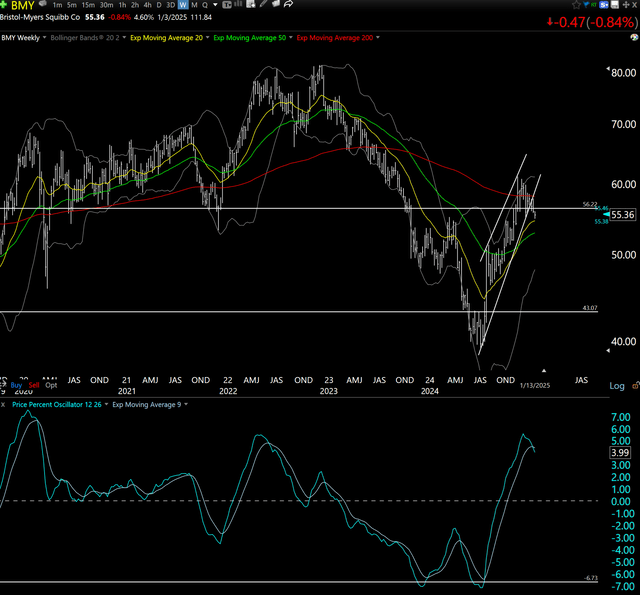Close the Price Percent Oscillator pane
The width and height of the screenshot is (640, 595).
click(3, 405)
